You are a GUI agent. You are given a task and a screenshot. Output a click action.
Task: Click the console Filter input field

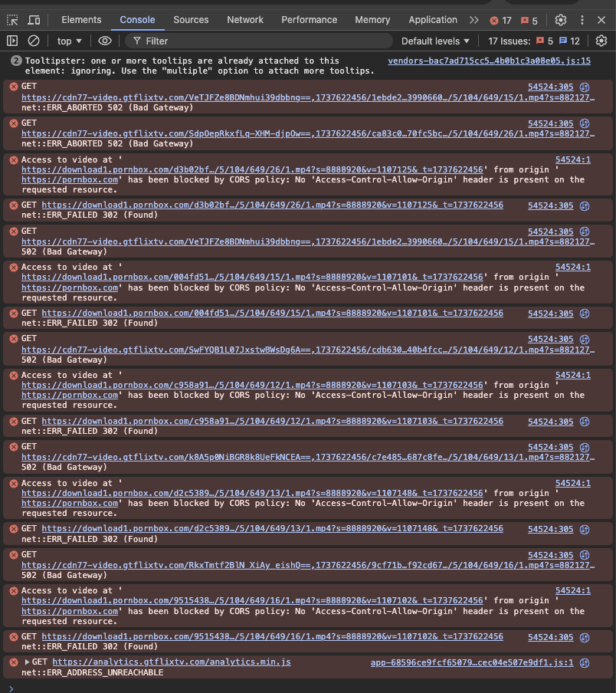click(260, 41)
